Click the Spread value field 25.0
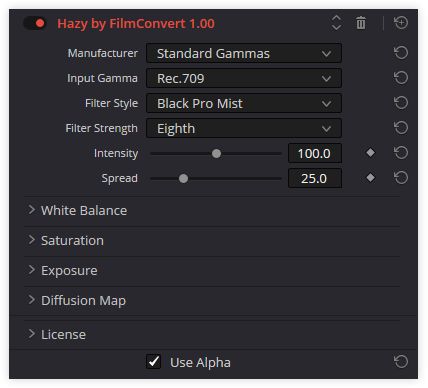Image resolution: width=428 pixels, height=388 pixels. tap(315, 178)
